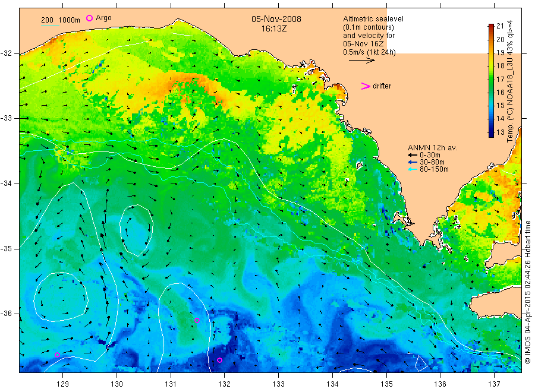Click the cyan isobath line legend sample
535x392 pixels.
50,25
